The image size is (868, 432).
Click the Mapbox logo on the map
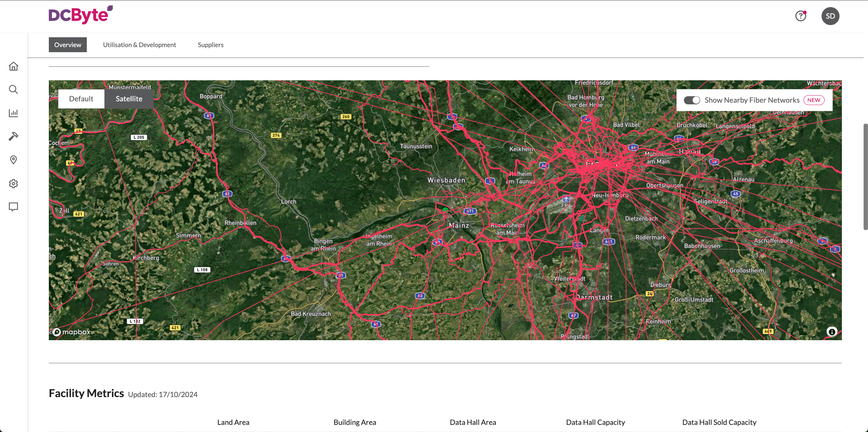point(71,332)
